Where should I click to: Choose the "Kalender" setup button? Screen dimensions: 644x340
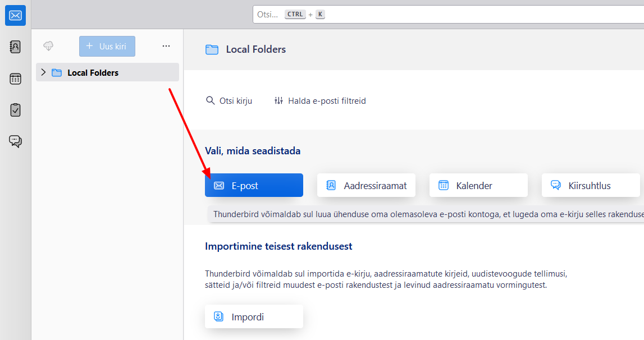[x=478, y=185]
